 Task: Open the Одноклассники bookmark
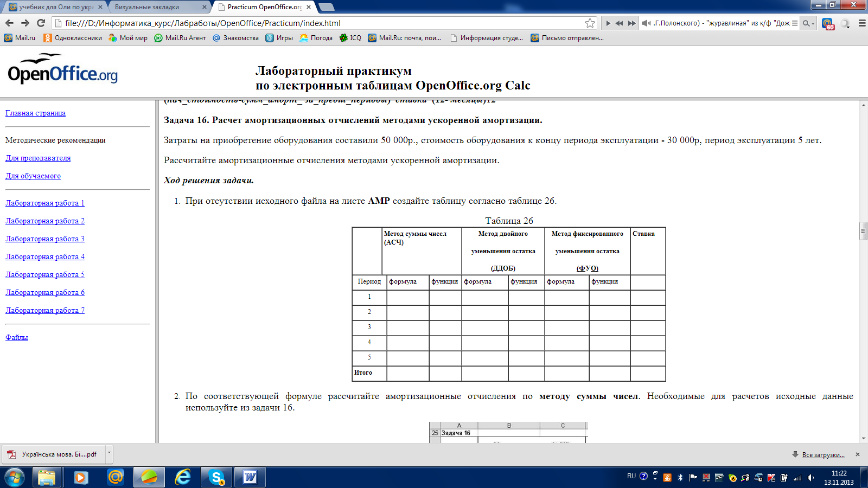(x=73, y=38)
